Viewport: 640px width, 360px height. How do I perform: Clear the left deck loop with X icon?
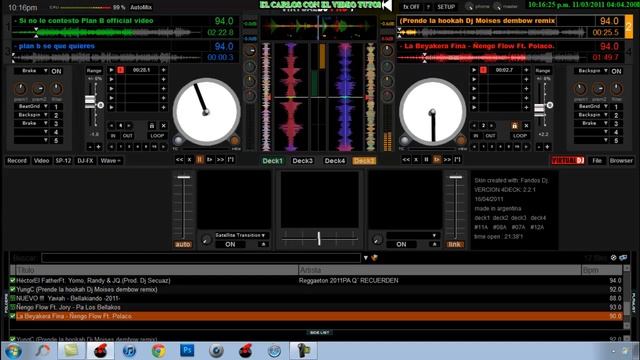(163, 126)
